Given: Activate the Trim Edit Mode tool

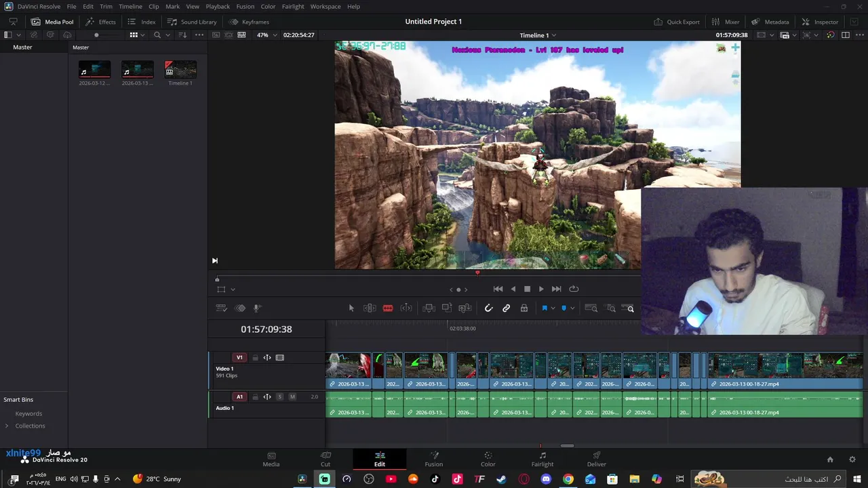Looking at the screenshot, I should pyautogui.click(x=370, y=308).
